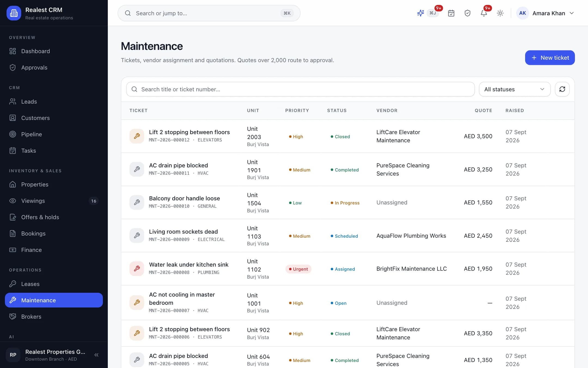Image resolution: width=588 pixels, height=368 pixels.
Task: Click the AK user avatar
Action: (522, 13)
